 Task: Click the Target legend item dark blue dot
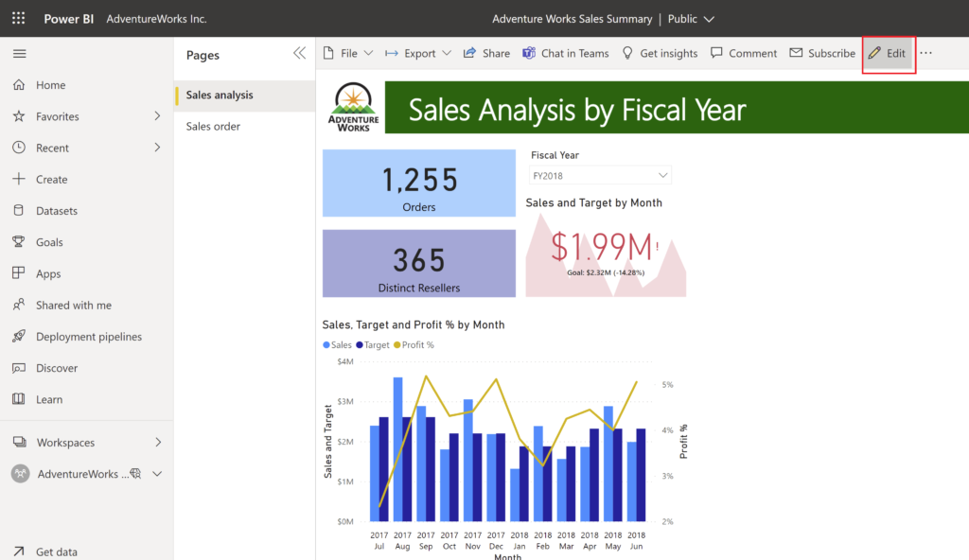click(x=360, y=345)
